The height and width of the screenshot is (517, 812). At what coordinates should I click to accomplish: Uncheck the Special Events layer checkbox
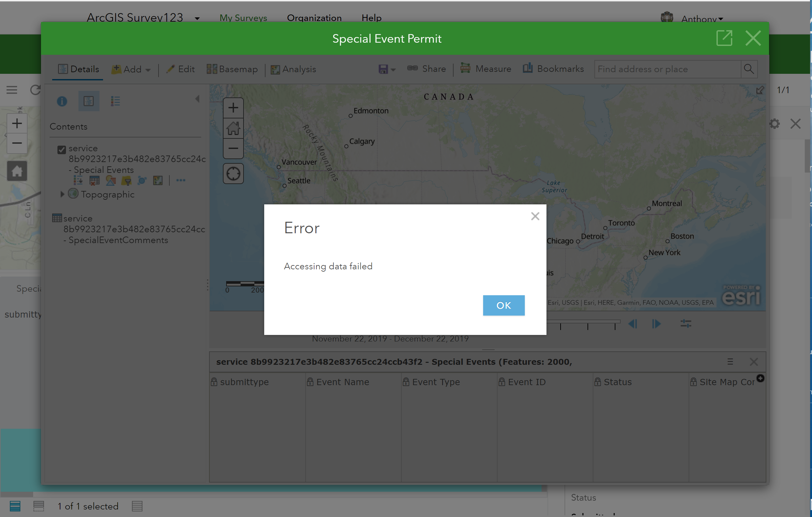[x=62, y=150]
